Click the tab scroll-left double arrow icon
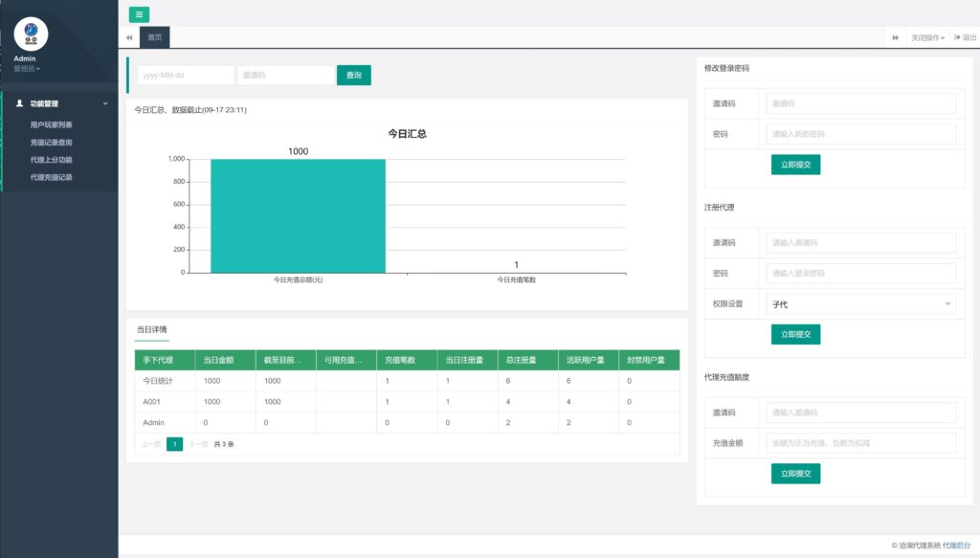Image resolution: width=980 pixels, height=558 pixels. pyautogui.click(x=129, y=37)
